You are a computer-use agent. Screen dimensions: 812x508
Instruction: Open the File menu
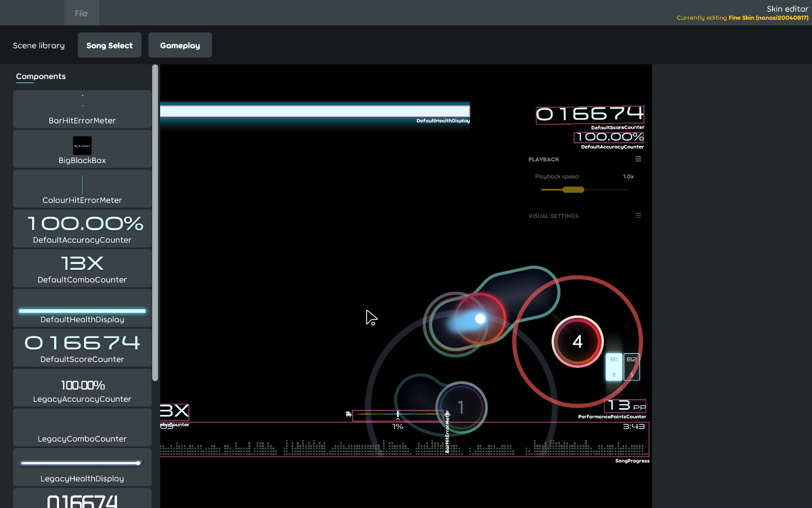(x=81, y=12)
